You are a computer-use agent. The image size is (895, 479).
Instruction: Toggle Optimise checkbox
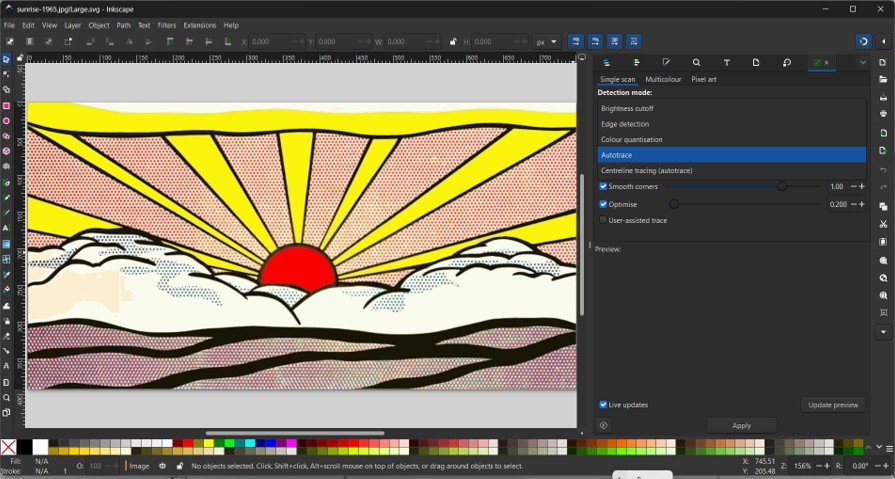click(x=603, y=204)
